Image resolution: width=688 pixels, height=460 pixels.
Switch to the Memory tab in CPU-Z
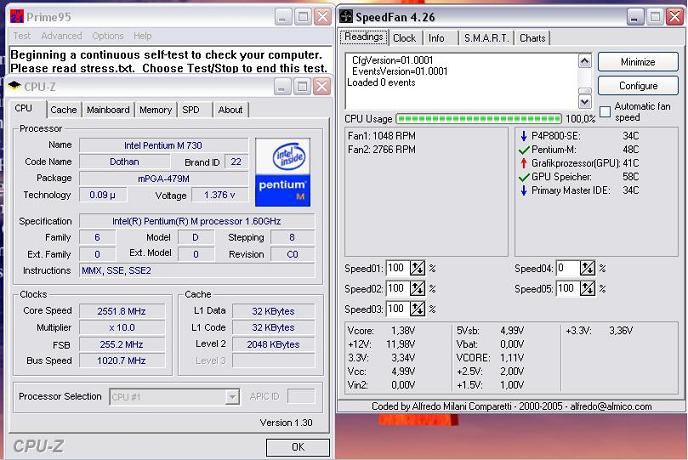[x=155, y=110]
